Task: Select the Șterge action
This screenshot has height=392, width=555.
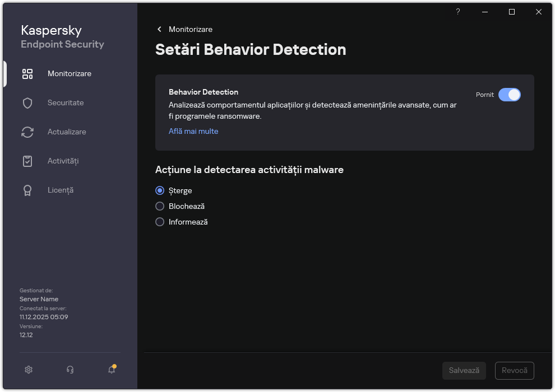Action: point(160,190)
